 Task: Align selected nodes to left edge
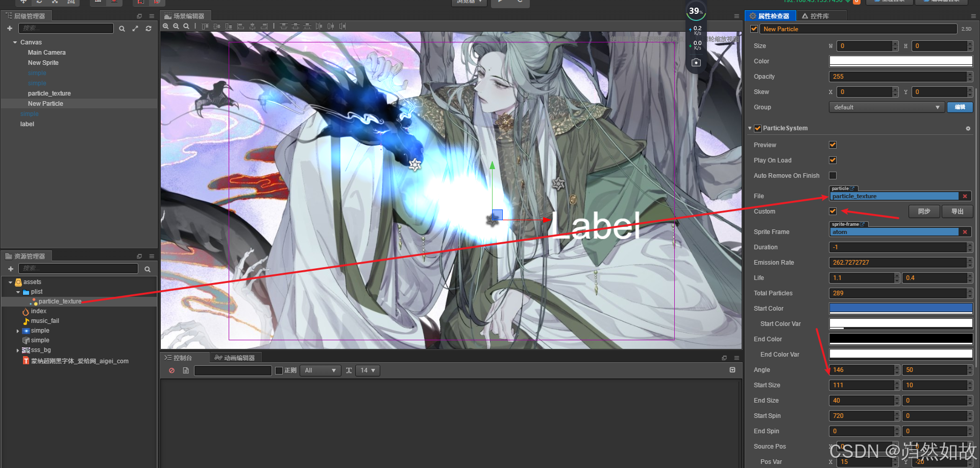click(240, 26)
